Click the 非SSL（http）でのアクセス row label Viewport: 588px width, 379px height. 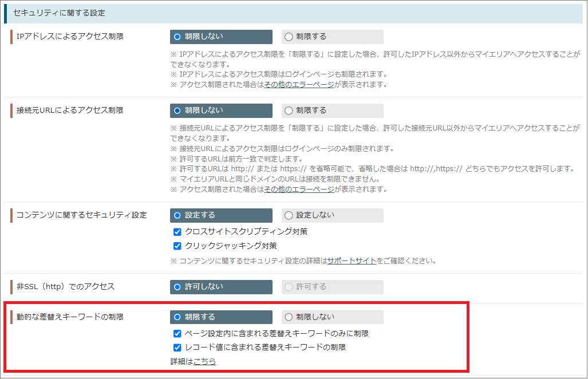[66, 287]
